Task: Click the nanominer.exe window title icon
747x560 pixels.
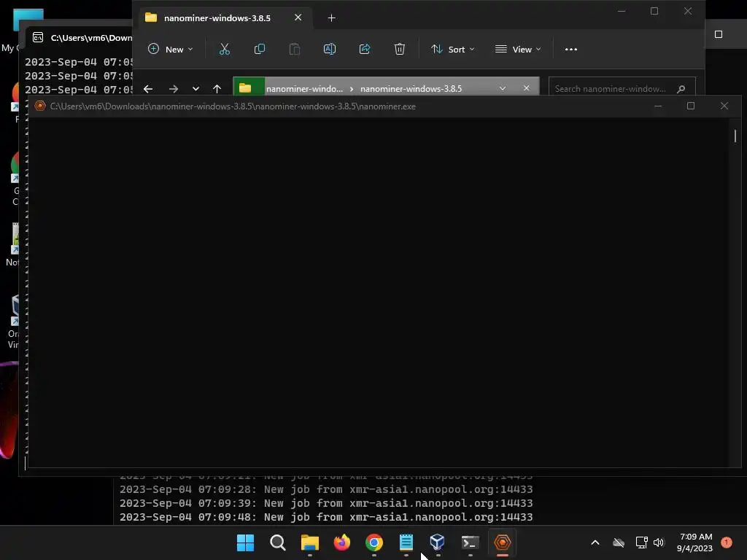Action: tap(40, 106)
